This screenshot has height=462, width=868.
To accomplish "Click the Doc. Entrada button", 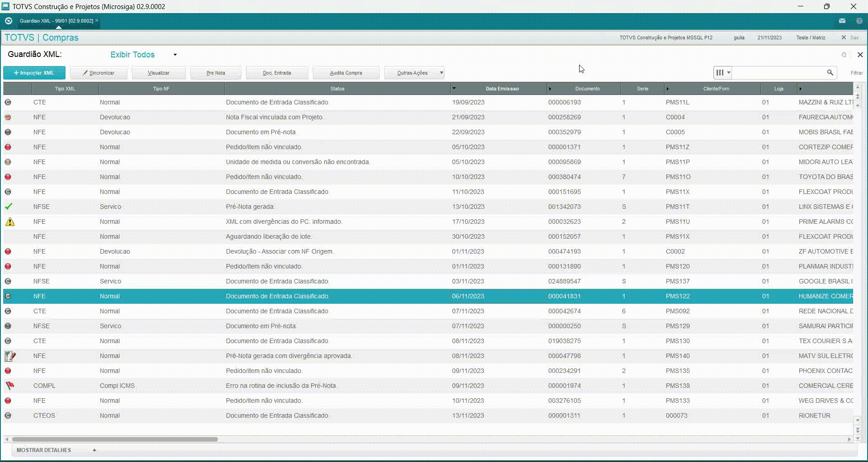I will coord(277,73).
